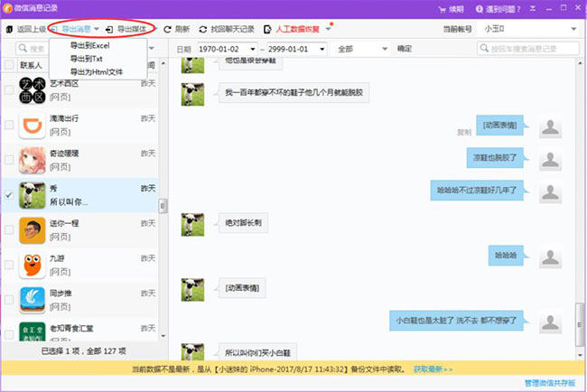Click the 人工数据恢复 icon

(x=267, y=29)
